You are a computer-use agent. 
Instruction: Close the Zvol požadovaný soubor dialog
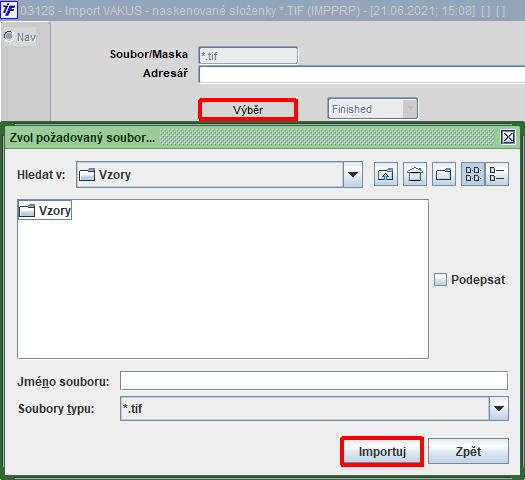pos(508,137)
